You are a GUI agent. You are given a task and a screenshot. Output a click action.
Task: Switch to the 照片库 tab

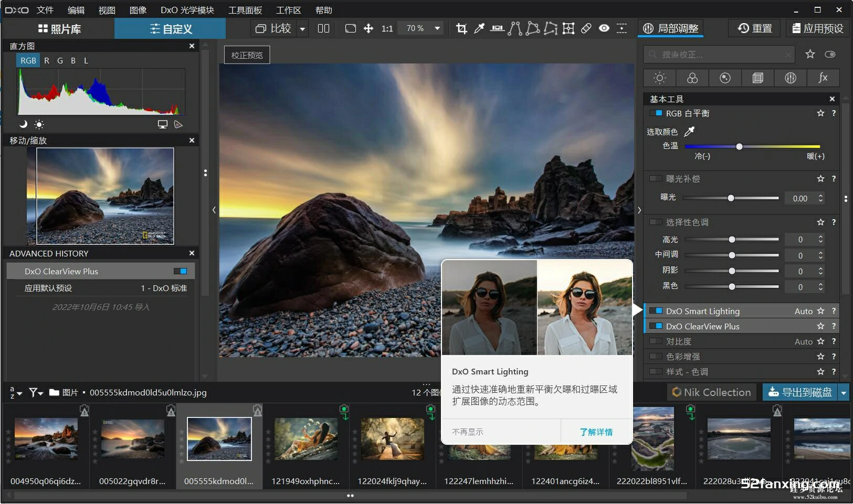point(59,29)
